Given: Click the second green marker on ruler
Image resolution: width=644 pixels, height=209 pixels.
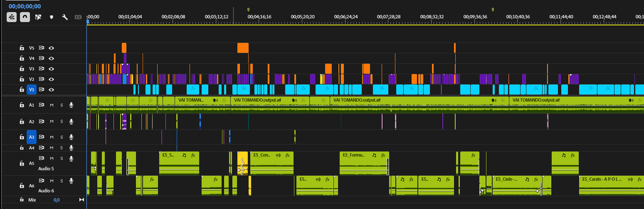Looking at the screenshot, I should [x=493, y=10].
